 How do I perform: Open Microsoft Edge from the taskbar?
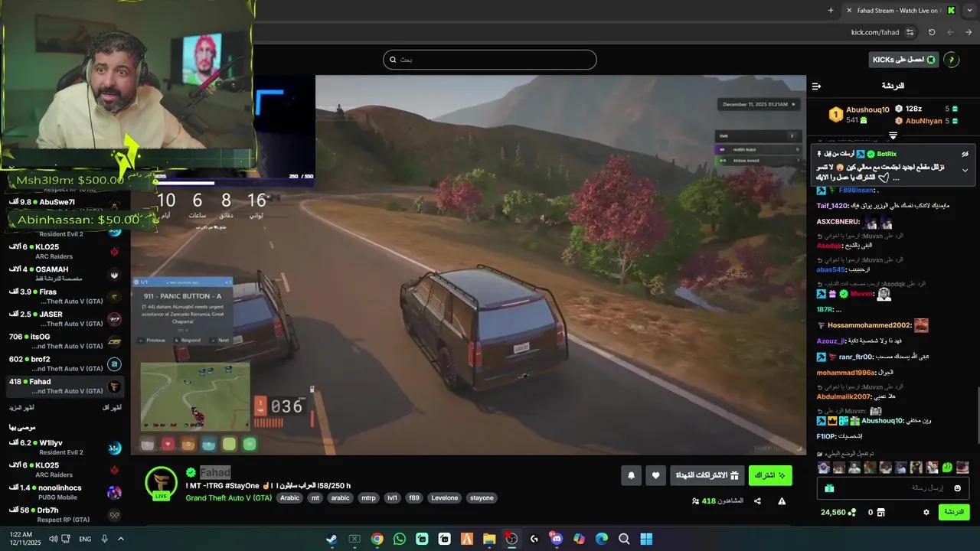(x=602, y=539)
